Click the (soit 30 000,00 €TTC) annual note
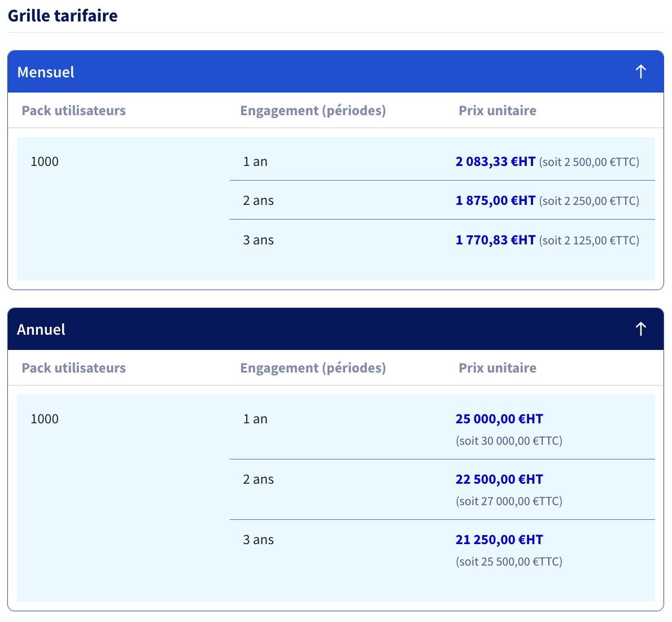Viewport: 672px width, 622px height. tap(509, 441)
